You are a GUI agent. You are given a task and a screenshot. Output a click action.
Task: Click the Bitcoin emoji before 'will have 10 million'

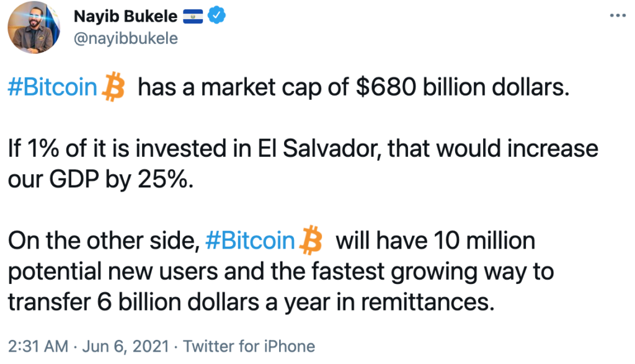311,240
